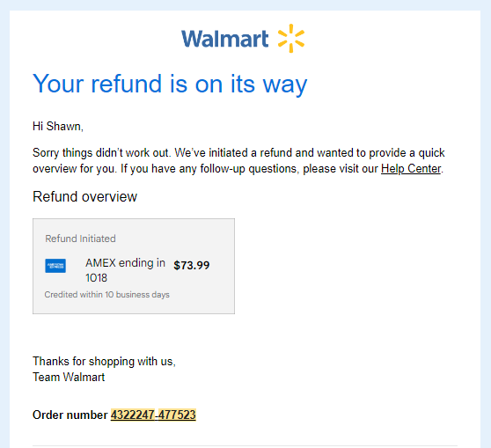The height and width of the screenshot is (448, 491).
Task: Click the 'Team Walmart' signature
Action: coord(69,378)
